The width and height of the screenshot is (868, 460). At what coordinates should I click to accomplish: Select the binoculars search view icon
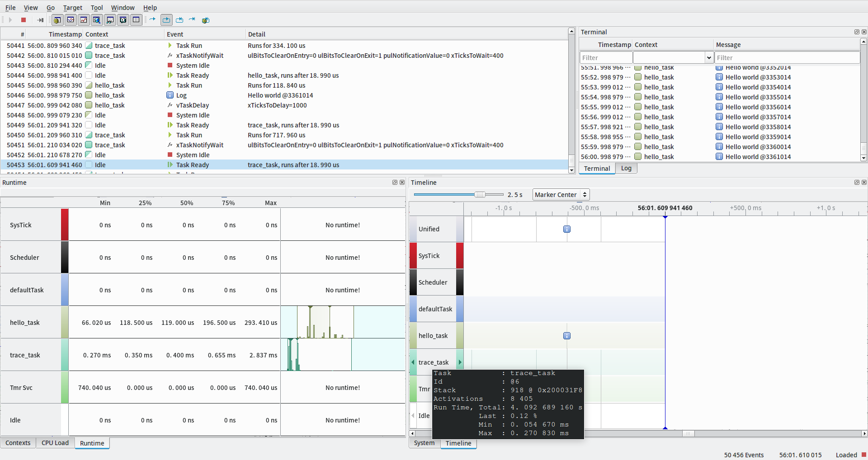point(110,20)
